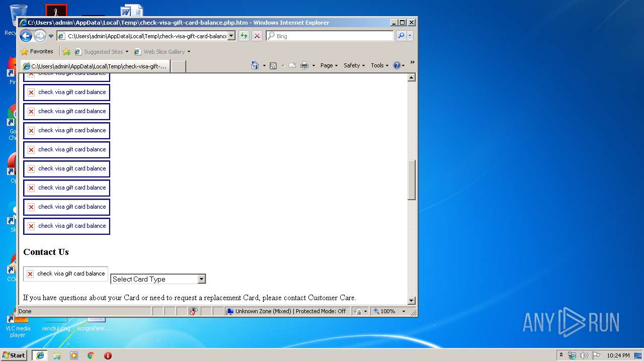Click Add to Favorites Bar icon
Viewport: 644px width, 362px height.
66,51
